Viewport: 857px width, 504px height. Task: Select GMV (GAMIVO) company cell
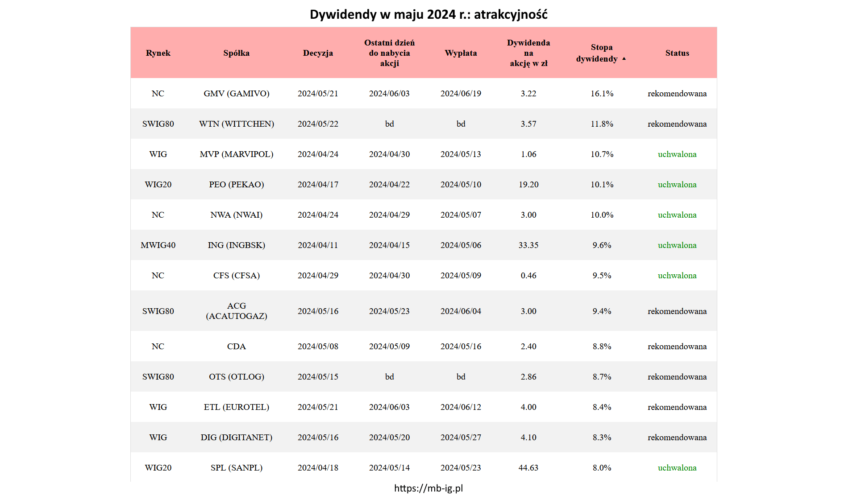[236, 94]
